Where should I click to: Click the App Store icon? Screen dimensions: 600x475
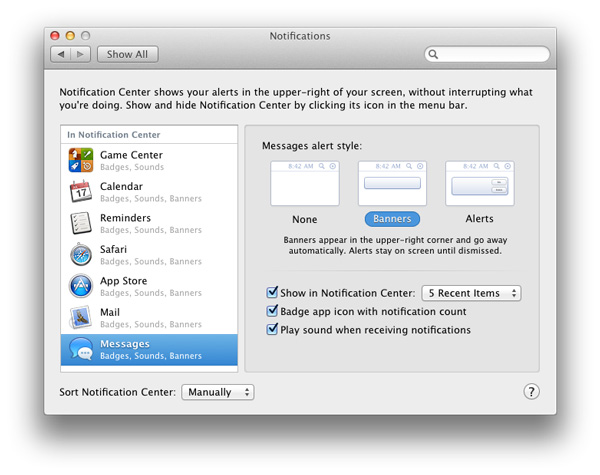tap(81, 286)
